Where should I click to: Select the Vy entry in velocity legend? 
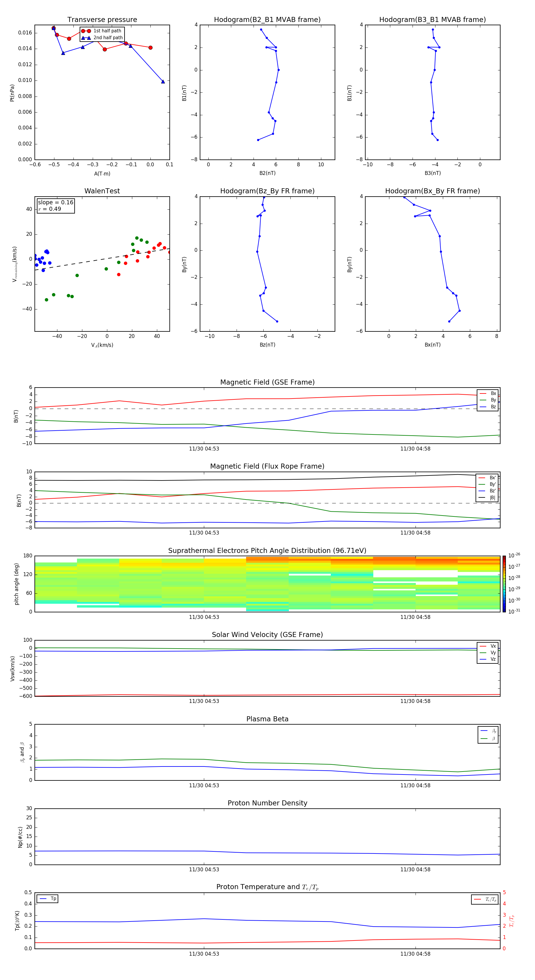(x=488, y=653)
